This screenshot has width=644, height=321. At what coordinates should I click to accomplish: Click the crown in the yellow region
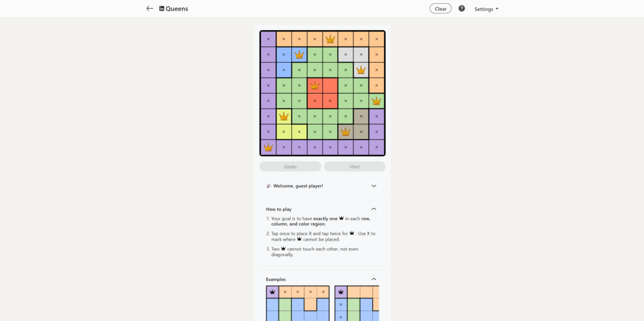tap(284, 116)
